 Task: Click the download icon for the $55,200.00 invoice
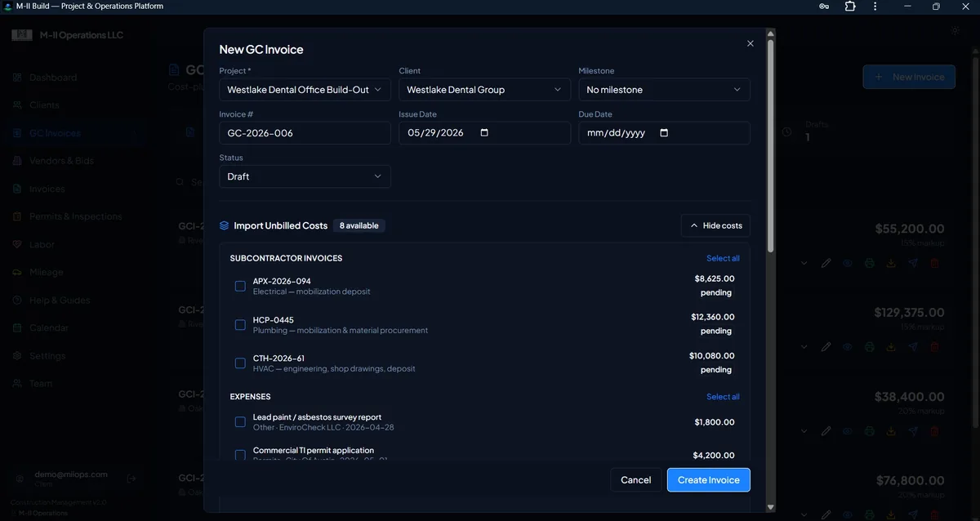point(891,264)
